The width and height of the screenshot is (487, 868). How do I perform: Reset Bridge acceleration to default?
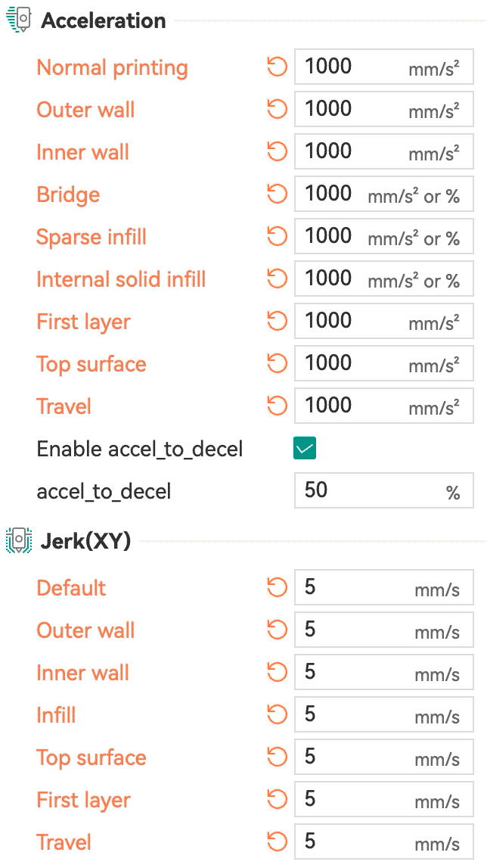(277, 194)
